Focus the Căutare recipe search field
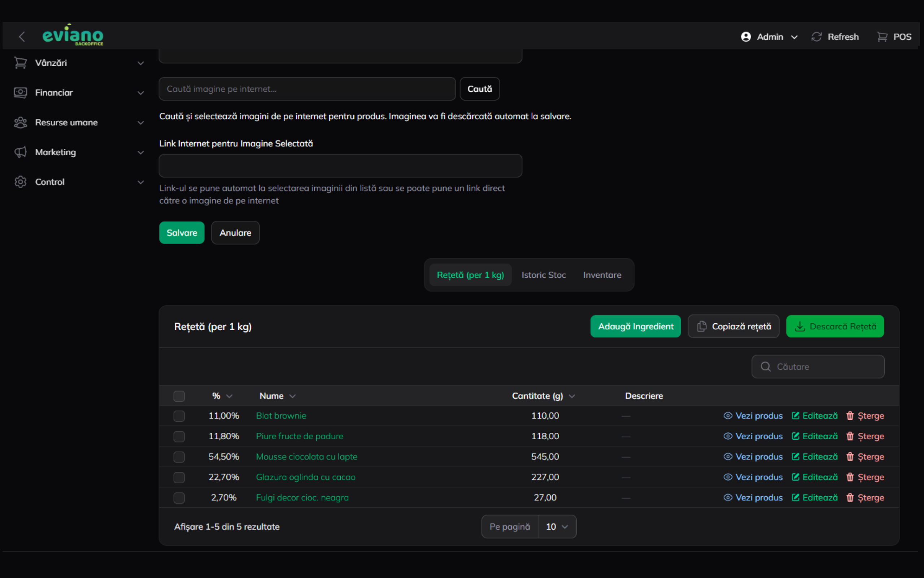This screenshot has width=924, height=578. (818, 367)
